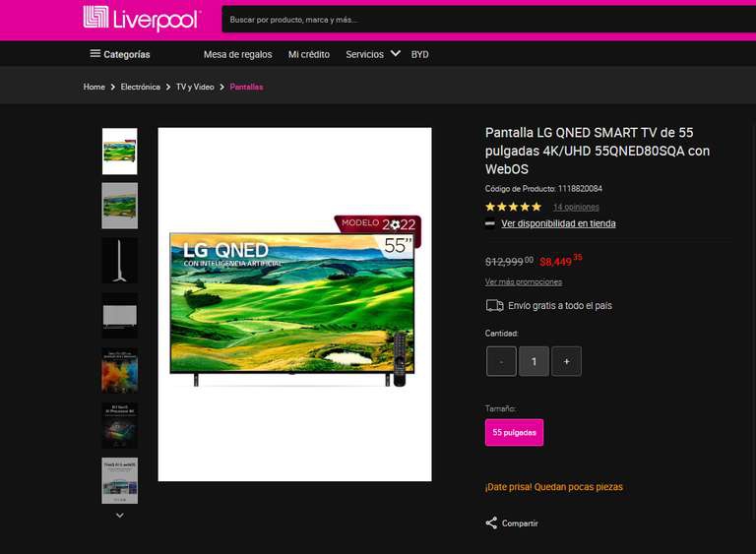Click Ver disponibilidad en tienda
The image size is (756, 554).
(558, 223)
